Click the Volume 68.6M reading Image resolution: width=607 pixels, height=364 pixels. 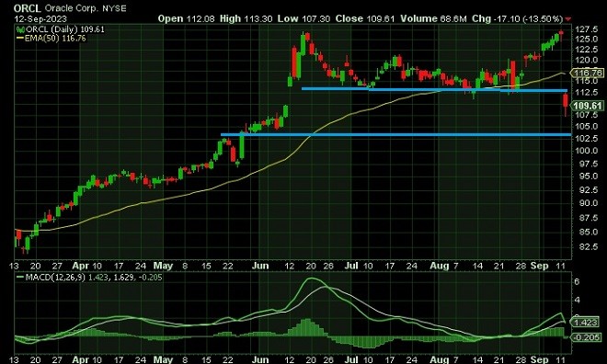pos(433,18)
